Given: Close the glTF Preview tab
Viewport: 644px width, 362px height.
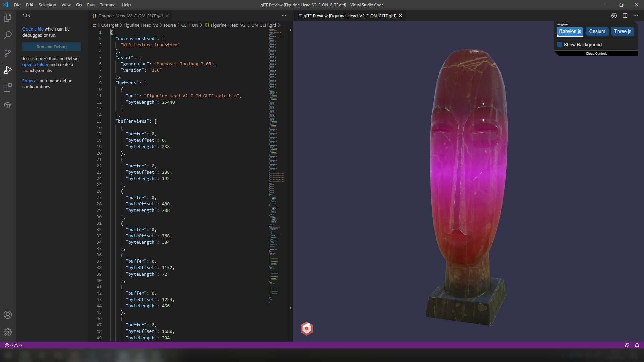Looking at the screenshot, I should click(400, 16).
